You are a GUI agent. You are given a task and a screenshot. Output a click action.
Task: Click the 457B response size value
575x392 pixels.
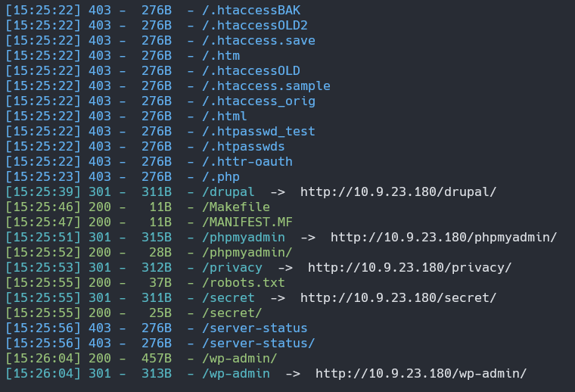click(157, 358)
